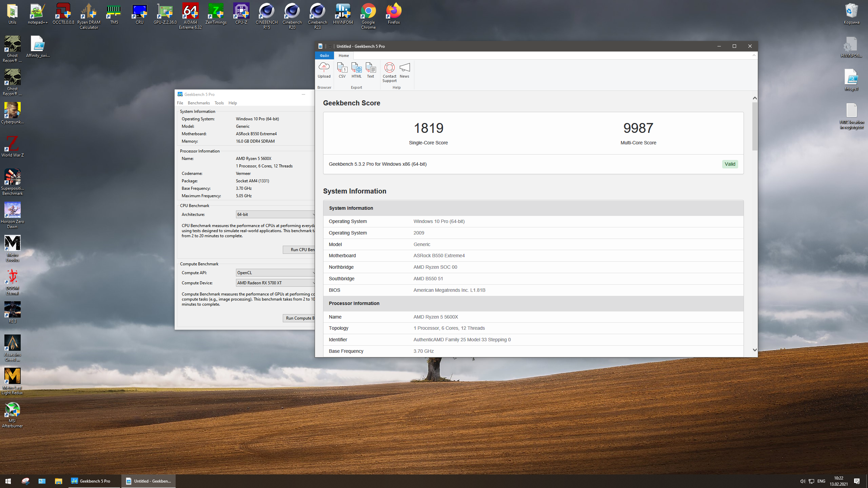Open the Файл ribbon tab
The height and width of the screenshot is (488, 868).
coord(324,56)
